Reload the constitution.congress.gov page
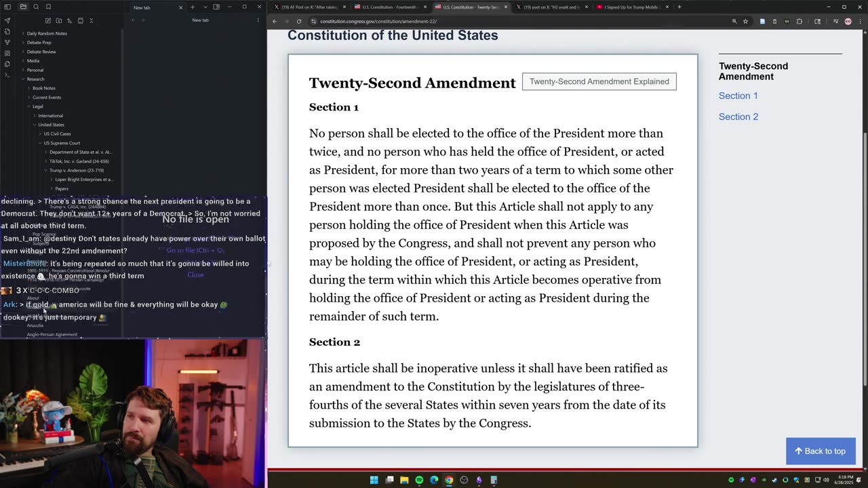This screenshot has width=868, height=488. [x=298, y=21]
